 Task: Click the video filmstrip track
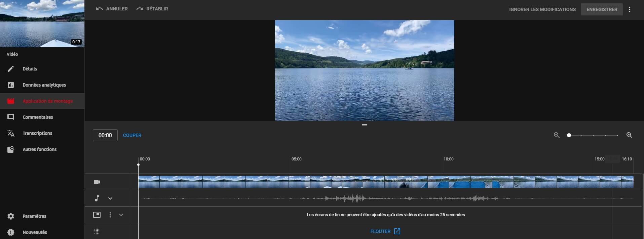pyautogui.click(x=386, y=182)
